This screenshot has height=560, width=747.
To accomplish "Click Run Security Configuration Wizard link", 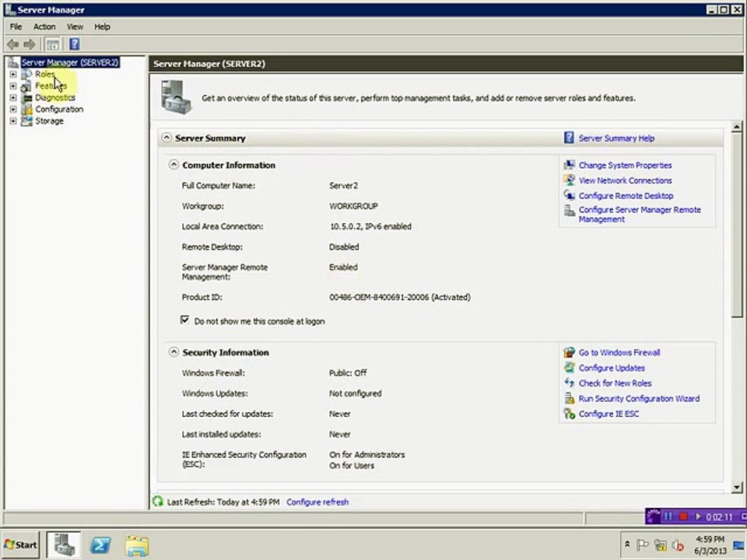I will pyautogui.click(x=639, y=398).
